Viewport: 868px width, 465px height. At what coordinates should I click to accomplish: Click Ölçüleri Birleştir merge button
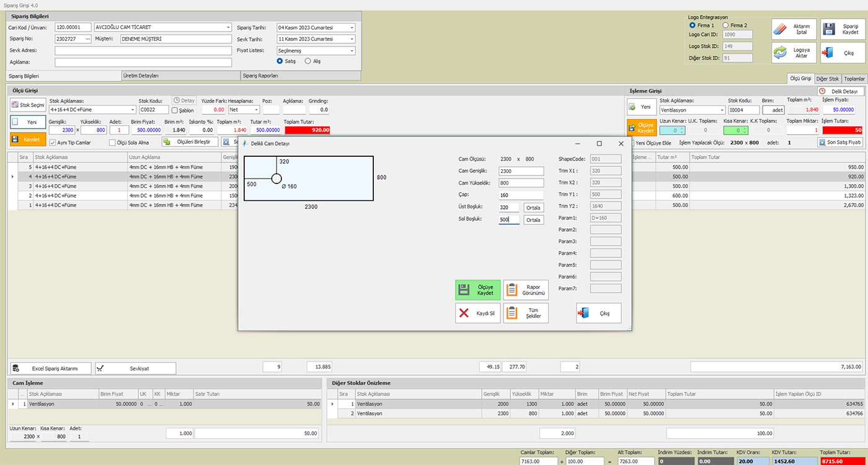(190, 142)
